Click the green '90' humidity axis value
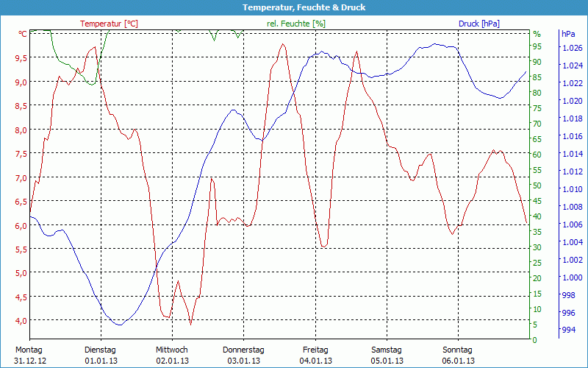Viewport: 588px width, 368px height. click(x=537, y=62)
